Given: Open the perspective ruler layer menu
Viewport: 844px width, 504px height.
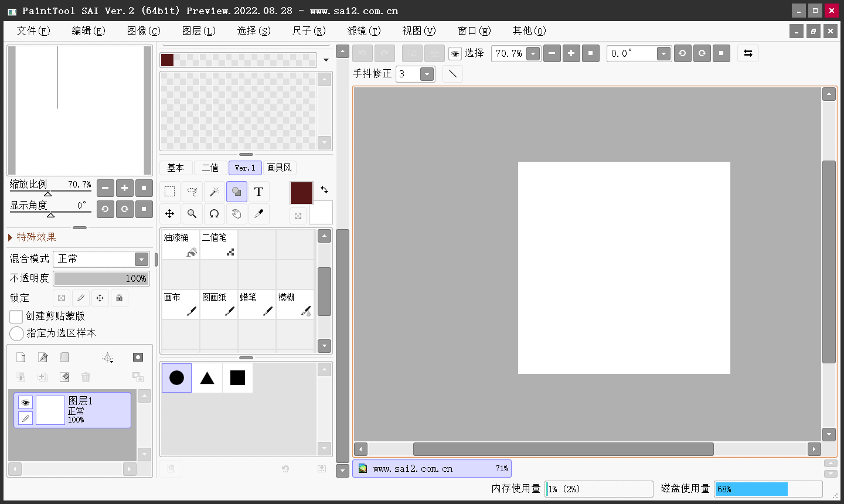Looking at the screenshot, I should (x=107, y=357).
